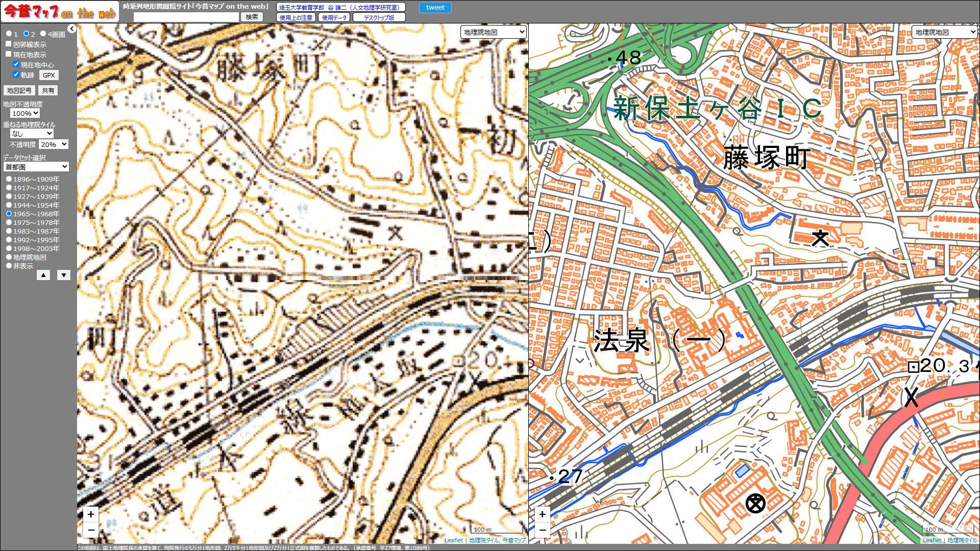Viewport: 980px width, 551px height.
Task: Zoom in on the right modern map
Action: click(542, 514)
